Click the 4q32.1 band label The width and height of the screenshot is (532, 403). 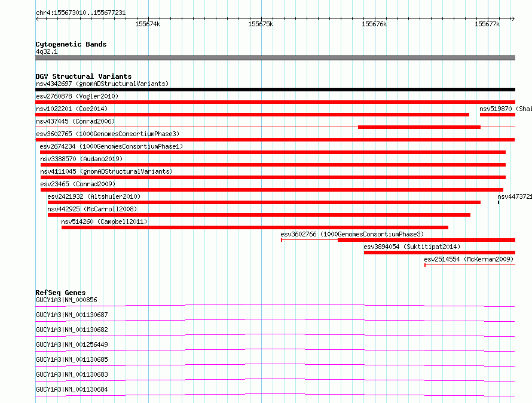click(47, 51)
